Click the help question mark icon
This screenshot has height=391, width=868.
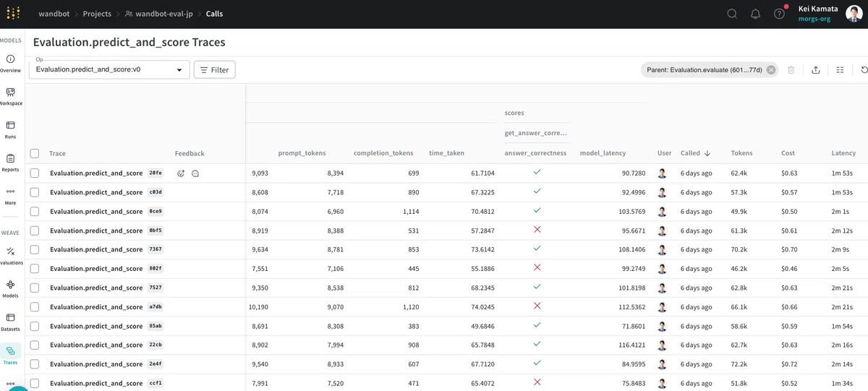779,14
